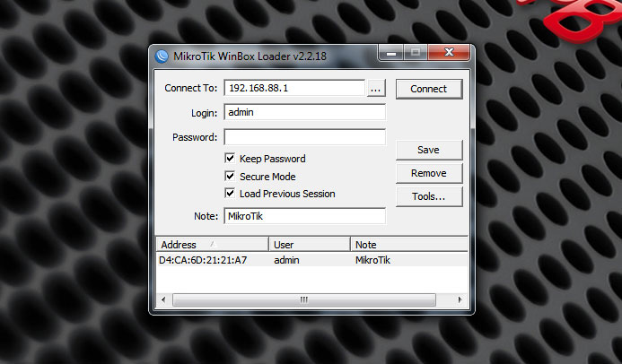Image resolution: width=622 pixels, height=364 pixels.
Task: Select the D4:CA:6D:21:21:A7 saved entry
Action: click(203, 260)
